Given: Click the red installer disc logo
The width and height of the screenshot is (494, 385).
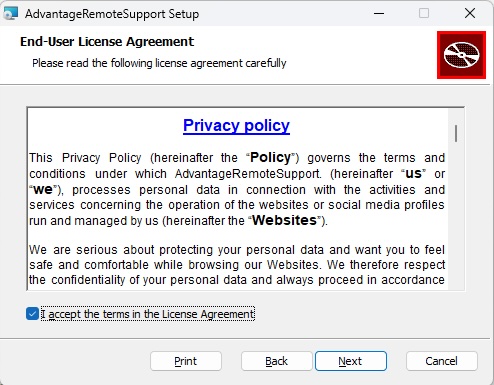Looking at the screenshot, I should click(461, 55).
